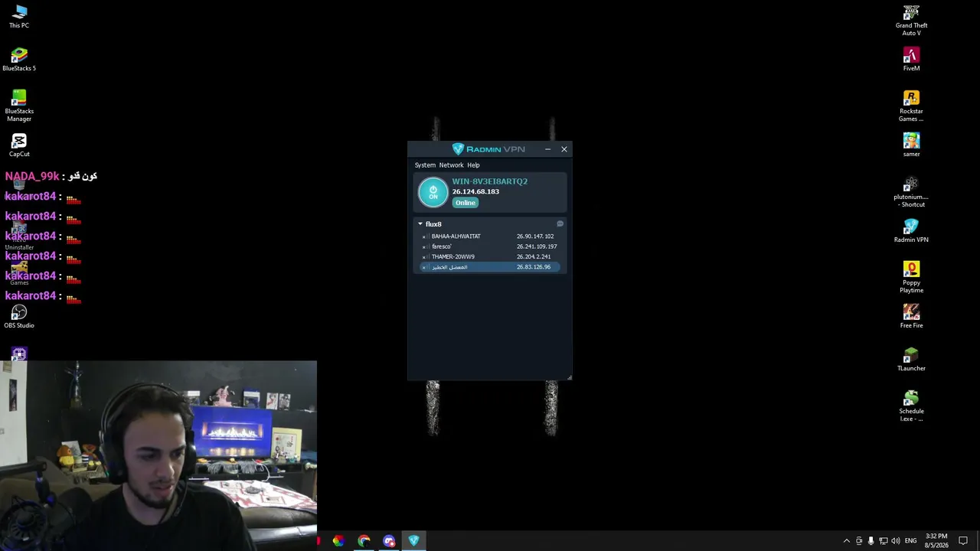Select the Free Fire desktop icon
The image size is (980, 551).
pyautogui.click(x=911, y=317)
